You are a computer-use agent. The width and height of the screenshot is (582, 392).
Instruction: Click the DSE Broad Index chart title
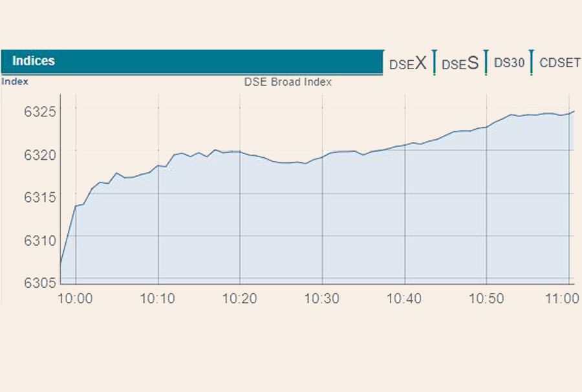pyautogui.click(x=288, y=82)
